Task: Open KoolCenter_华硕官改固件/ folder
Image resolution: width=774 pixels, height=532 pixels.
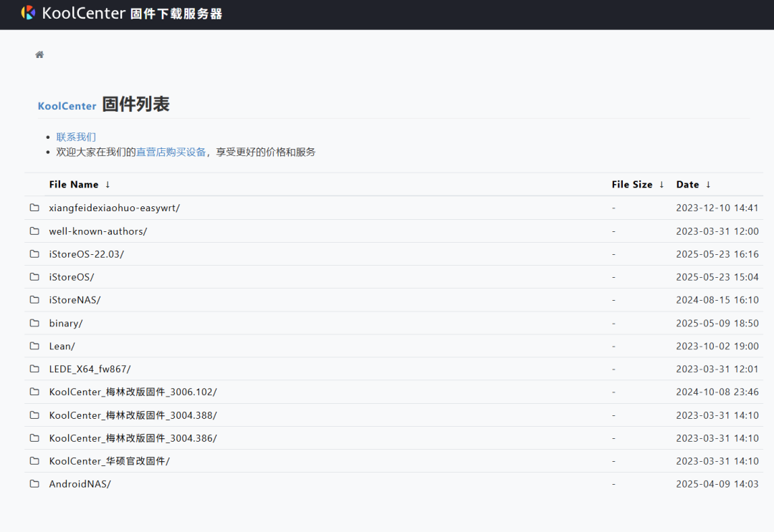Action: point(109,461)
